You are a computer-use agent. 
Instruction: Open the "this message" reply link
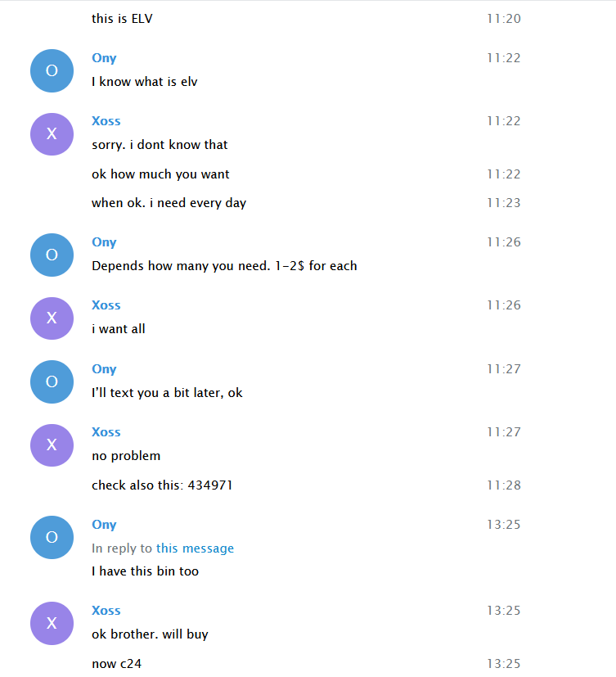click(195, 548)
